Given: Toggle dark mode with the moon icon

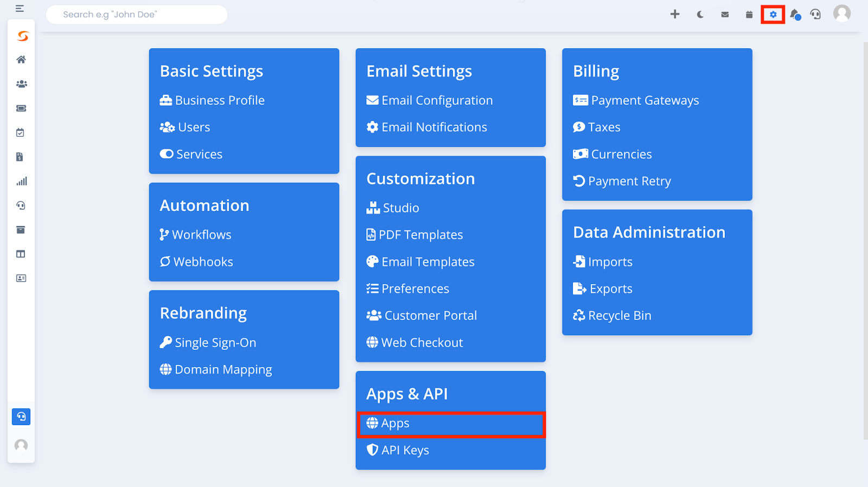Looking at the screenshot, I should (700, 15).
